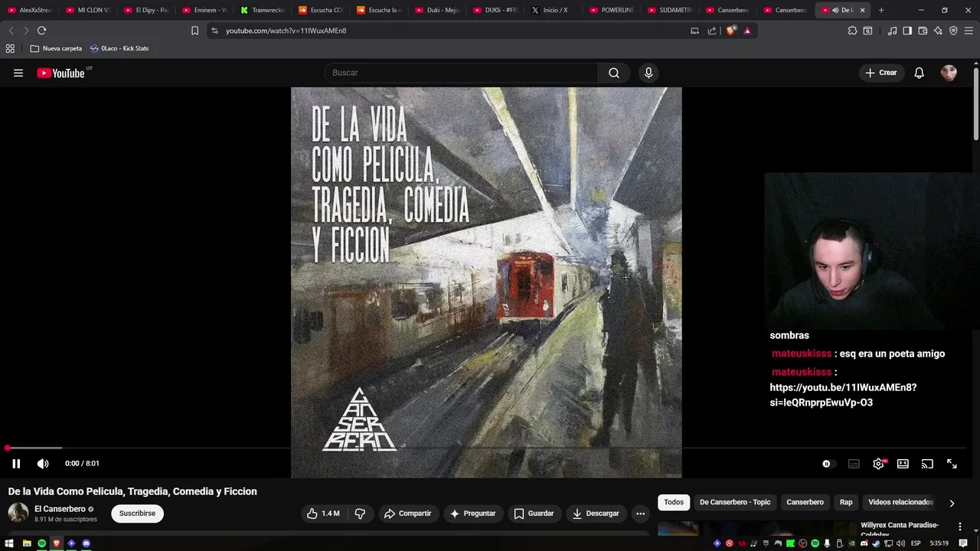Image resolution: width=980 pixels, height=551 pixels.
Task: Cast the video to a device
Action: pos(927,464)
